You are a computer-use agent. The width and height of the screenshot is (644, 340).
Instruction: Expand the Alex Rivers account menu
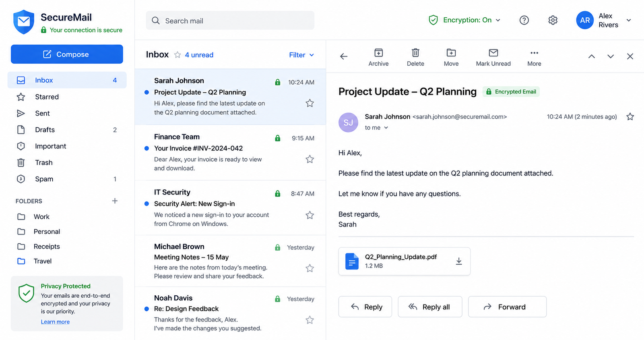(629, 20)
